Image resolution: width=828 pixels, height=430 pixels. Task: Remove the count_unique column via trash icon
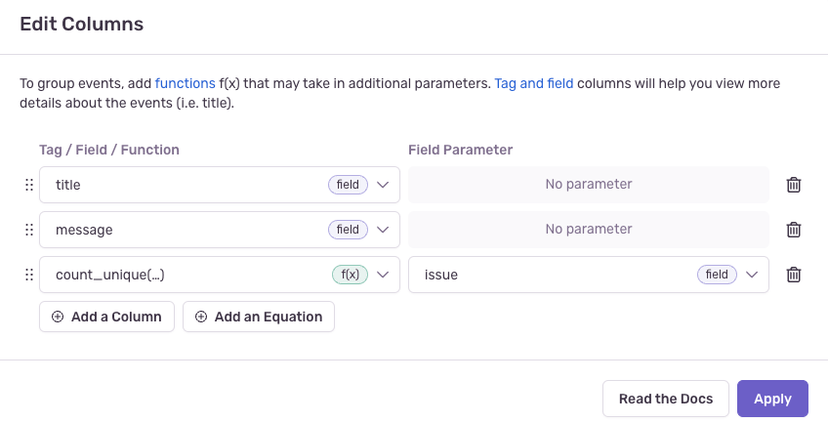793,275
